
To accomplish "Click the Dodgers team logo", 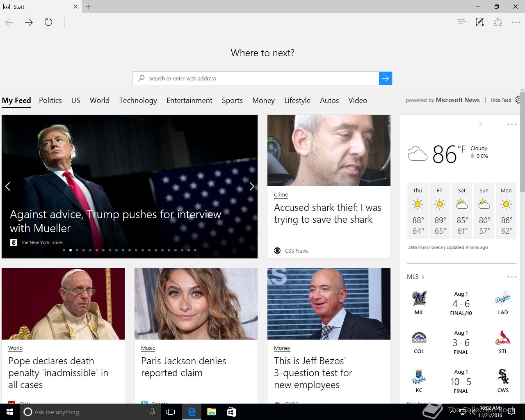I will 503,299.
